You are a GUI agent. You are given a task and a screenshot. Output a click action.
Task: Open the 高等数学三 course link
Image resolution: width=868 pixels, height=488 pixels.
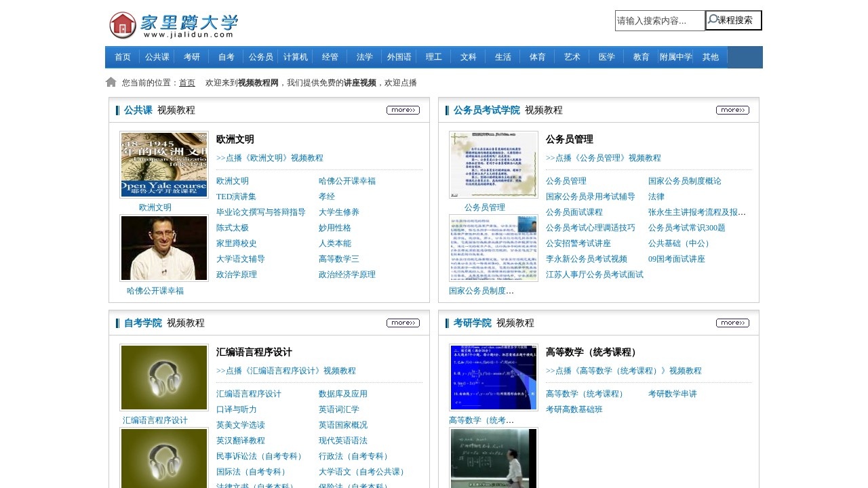tap(339, 259)
